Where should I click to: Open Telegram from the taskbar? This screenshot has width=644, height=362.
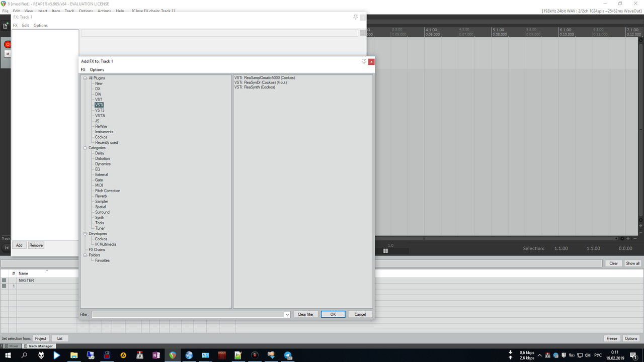pos(288,355)
